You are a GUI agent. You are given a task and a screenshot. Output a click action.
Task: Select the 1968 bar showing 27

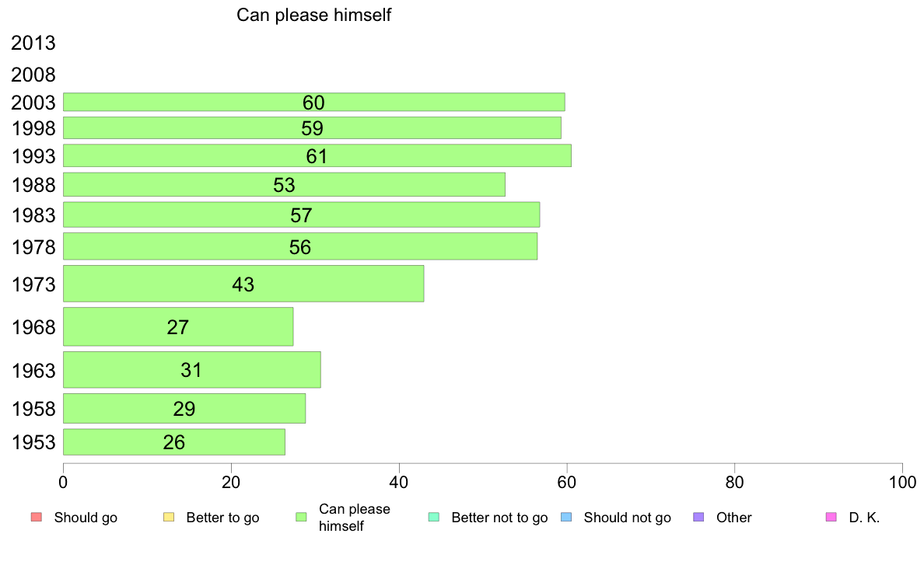pyautogui.click(x=178, y=326)
